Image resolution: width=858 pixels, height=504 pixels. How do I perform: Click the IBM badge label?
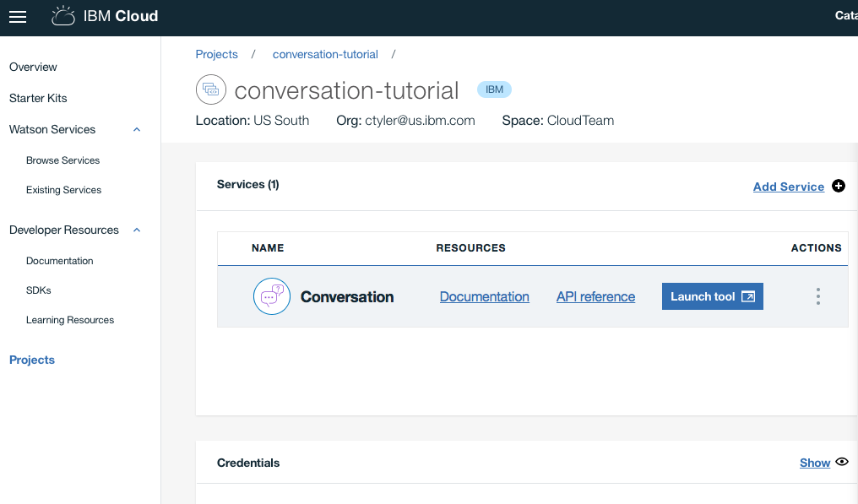[494, 89]
